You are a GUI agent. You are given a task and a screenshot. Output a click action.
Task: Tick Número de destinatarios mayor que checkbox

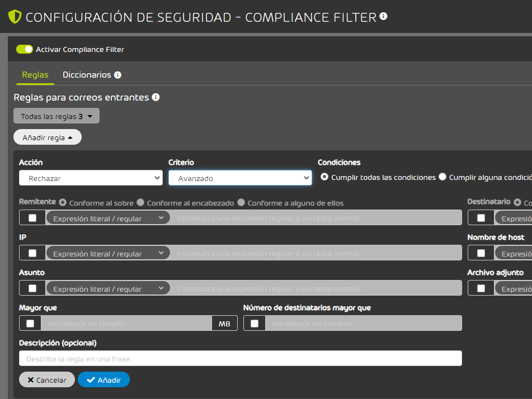click(255, 324)
